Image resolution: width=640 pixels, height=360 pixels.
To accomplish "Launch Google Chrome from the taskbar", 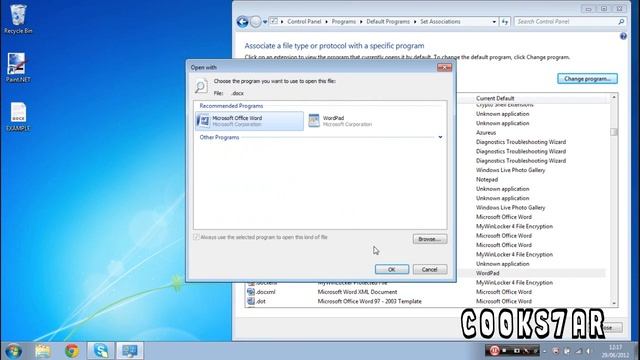I will [72, 351].
